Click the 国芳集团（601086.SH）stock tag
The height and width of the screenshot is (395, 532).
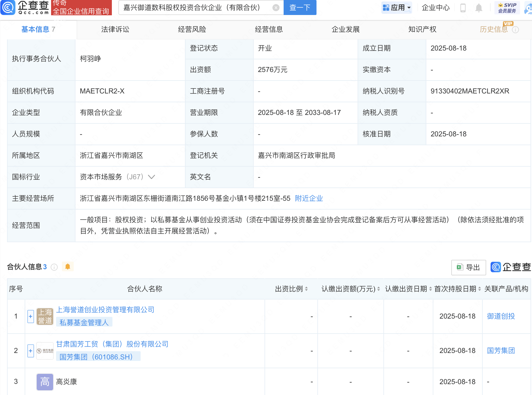click(98, 357)
